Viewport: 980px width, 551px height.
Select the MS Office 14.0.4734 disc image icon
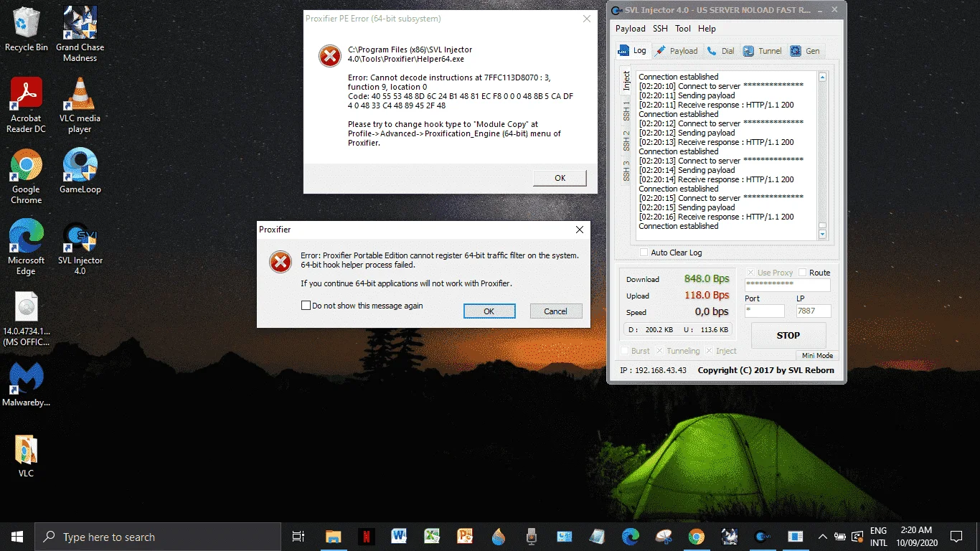point(26,319)
